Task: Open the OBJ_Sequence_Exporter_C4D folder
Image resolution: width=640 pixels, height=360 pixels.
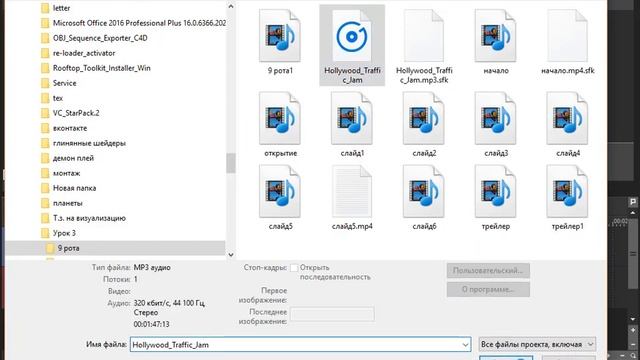Action: [94, 38]
